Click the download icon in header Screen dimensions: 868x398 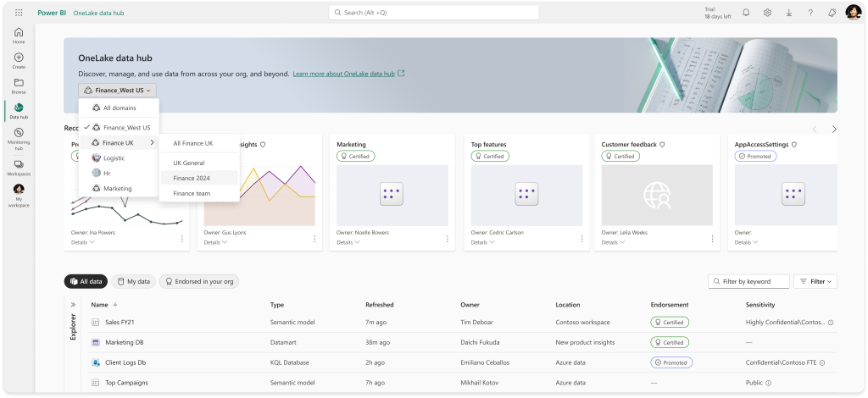pos(789,13)
